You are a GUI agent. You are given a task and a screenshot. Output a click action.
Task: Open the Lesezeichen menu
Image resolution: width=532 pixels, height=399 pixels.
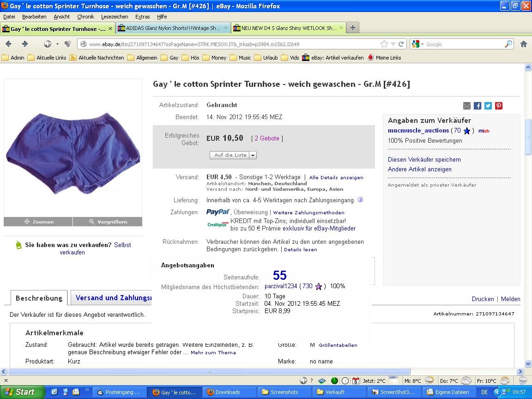115,17
